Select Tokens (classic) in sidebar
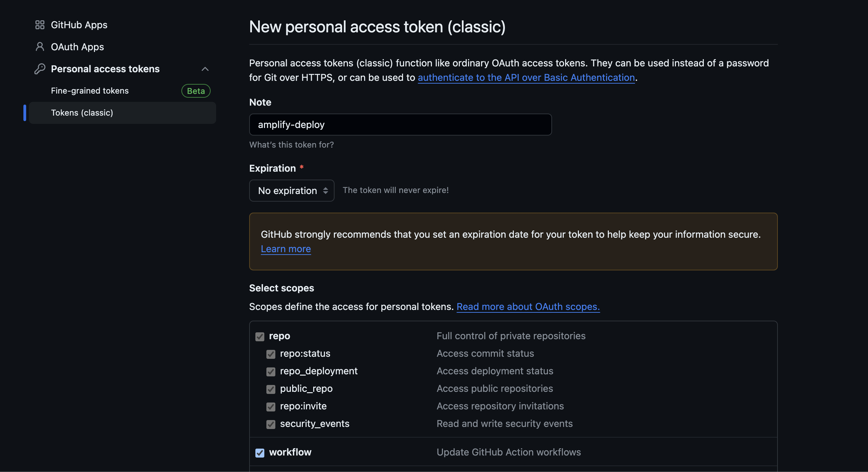Viewport: 868px width, 472px height. (82, 113)
